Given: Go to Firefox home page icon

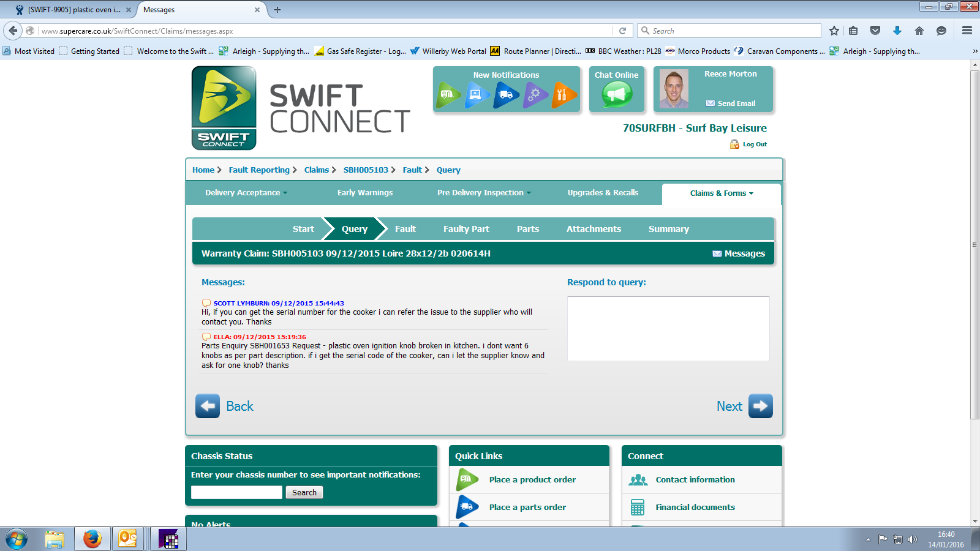Looking at the screenshot, I should [919, 31].
